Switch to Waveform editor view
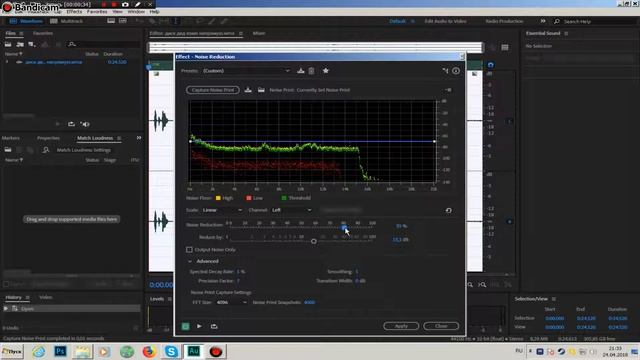The height and width of the screenshot is (360, 640). (x=26, y=21)
